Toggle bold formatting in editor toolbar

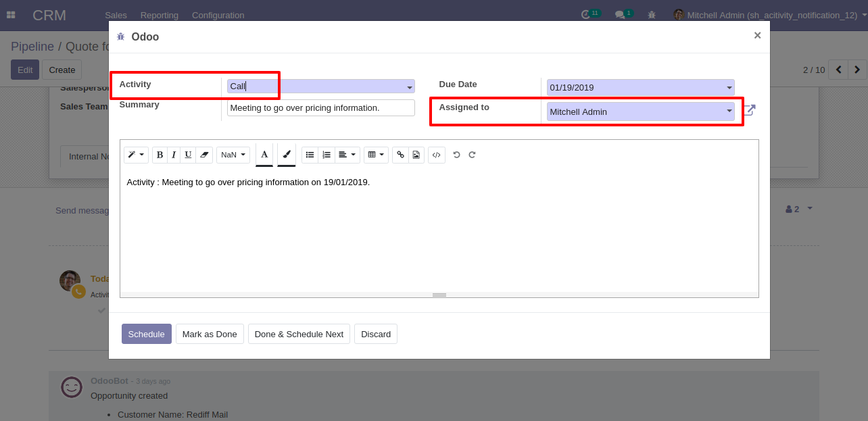[x=160, y=155]
